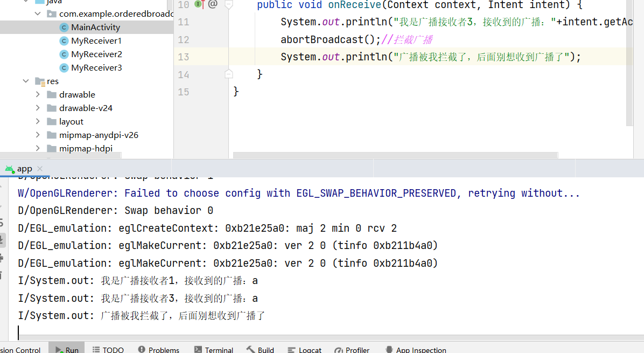Open the Version Control tool window
Viewport: 644px width, 353px height.
click(x=20, y=350)
